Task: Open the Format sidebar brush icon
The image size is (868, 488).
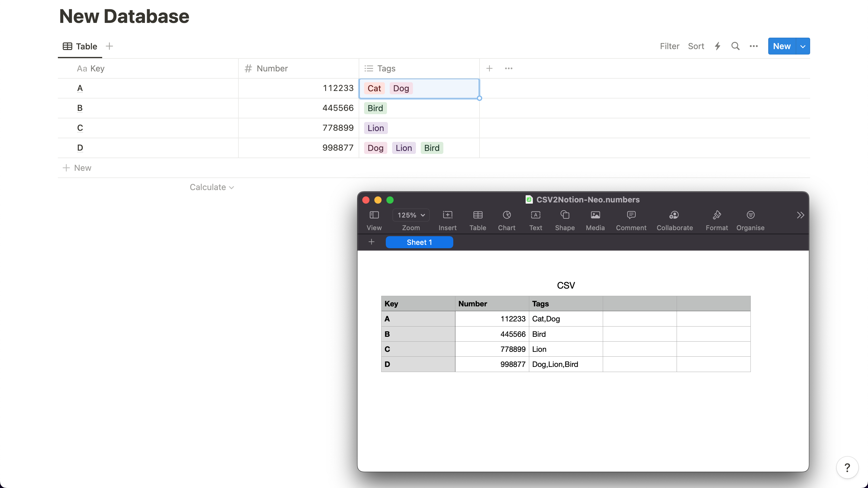Action: 716,216
